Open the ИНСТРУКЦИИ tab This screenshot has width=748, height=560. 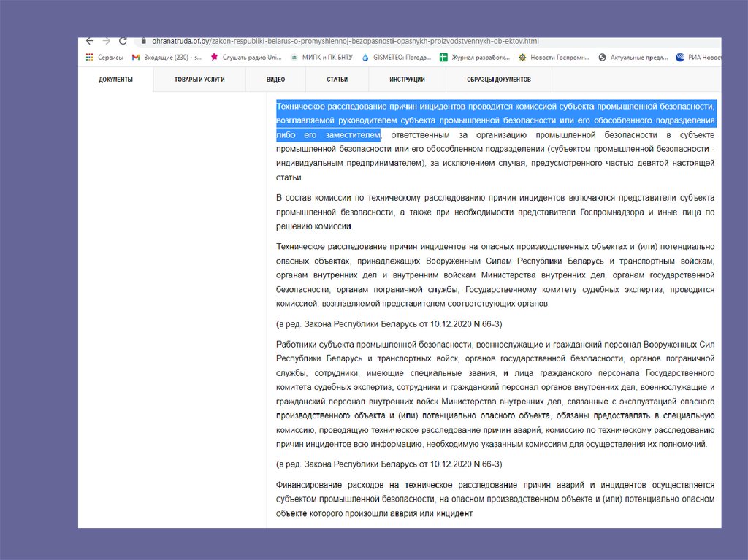(x=407, y=79)
